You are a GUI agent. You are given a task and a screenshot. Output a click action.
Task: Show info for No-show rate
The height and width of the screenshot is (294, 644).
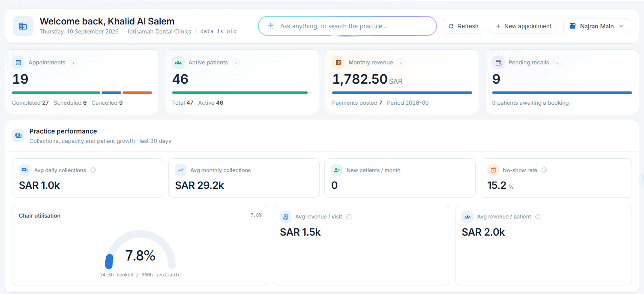pos(544,170)
